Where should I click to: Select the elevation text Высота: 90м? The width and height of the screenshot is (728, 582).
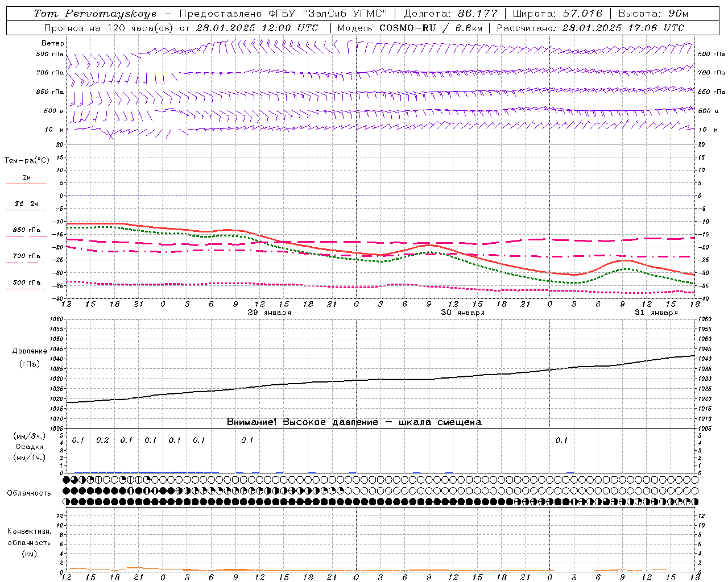point(653,14)
